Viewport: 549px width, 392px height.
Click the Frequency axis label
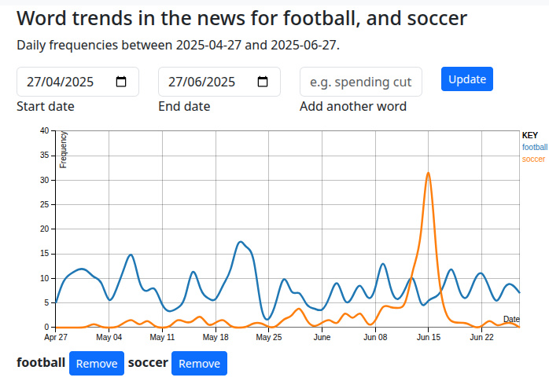(64, 149)
